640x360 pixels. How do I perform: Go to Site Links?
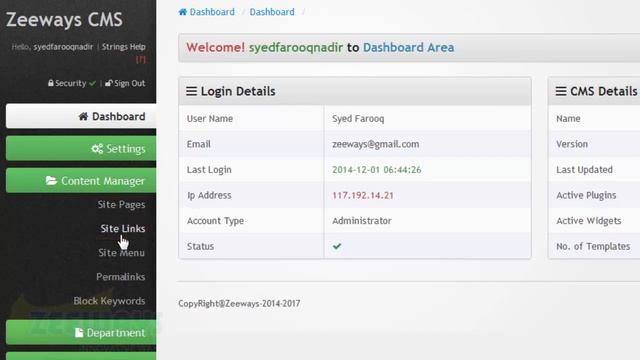pos(123,229)
